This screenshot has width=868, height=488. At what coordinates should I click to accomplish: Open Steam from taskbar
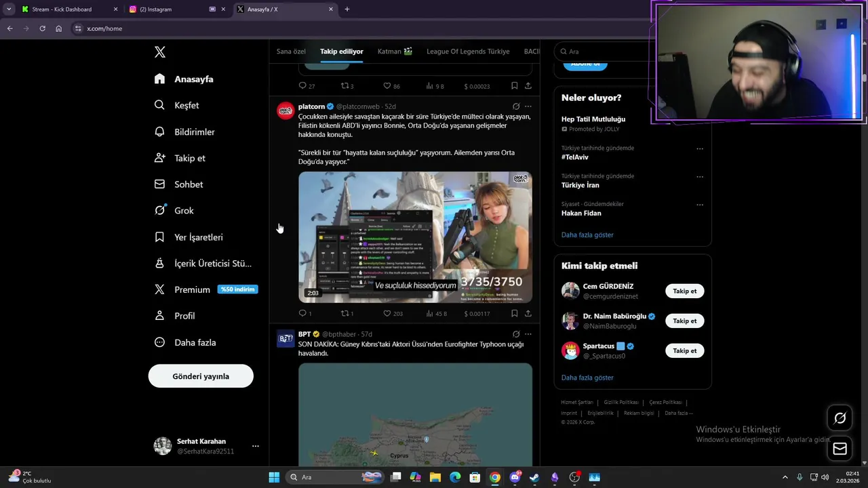click(x=534, y=477)
